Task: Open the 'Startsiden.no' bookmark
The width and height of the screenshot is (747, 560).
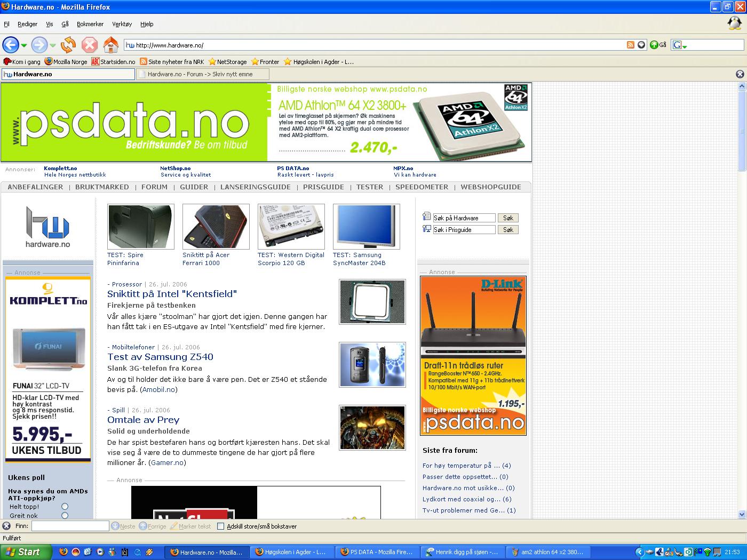Action: pyautogui.click(x=113, y=61)
